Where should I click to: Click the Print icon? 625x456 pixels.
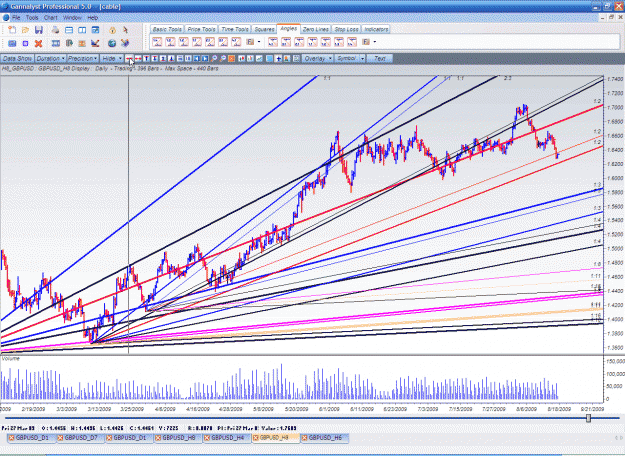[x=55, y=30]
